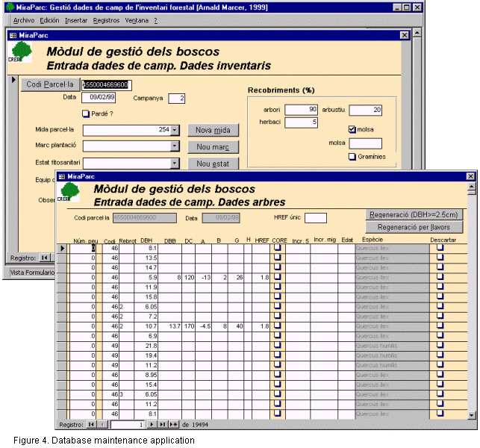Screen dimensions: 480x448
Task: Click MiraParc application tree icon in title bar
Action: [x=10, y=7]
